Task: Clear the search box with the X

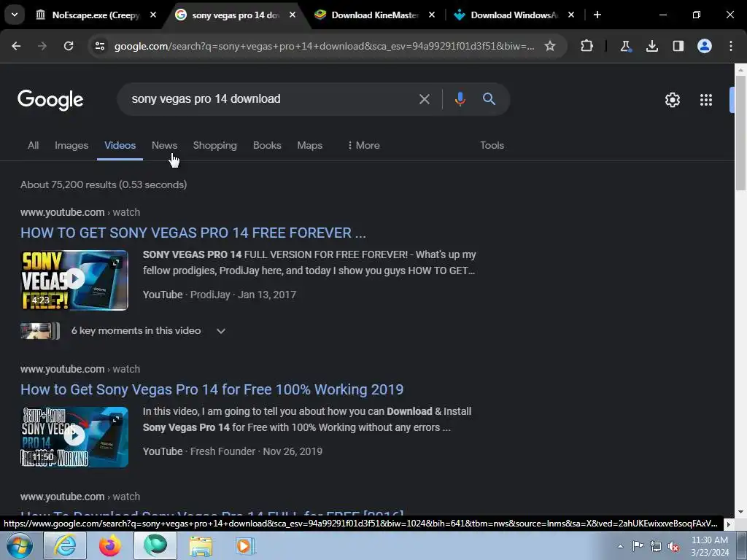Action: click(x=424, y=99)
